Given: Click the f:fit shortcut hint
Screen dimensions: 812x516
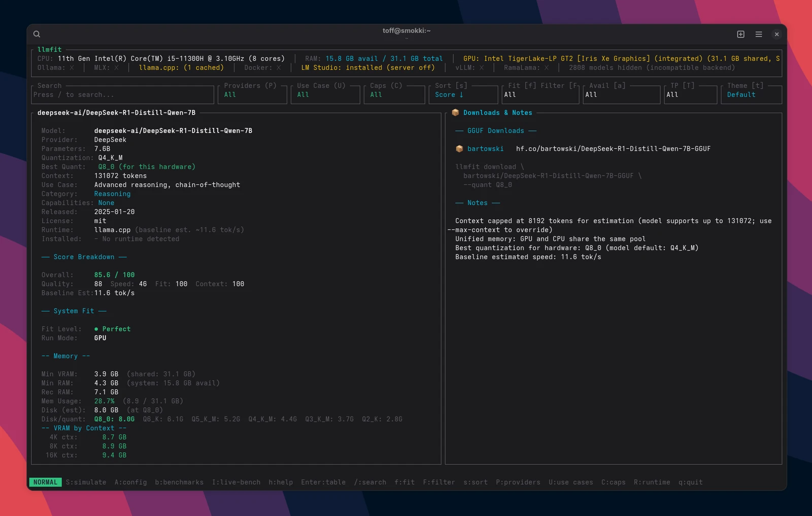Looking at the screenshot, I should coord(404,482).
